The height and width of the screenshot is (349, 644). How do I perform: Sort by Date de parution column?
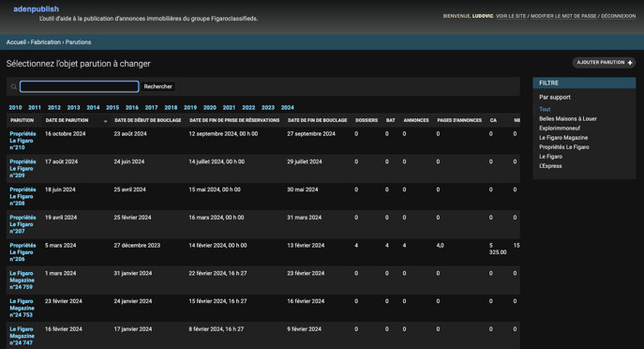click(67, 120)
